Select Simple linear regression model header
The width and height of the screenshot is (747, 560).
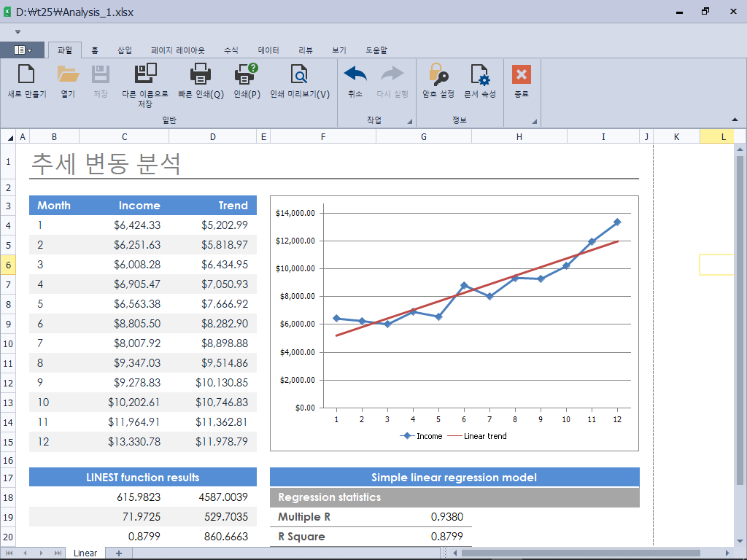(454, 477)
